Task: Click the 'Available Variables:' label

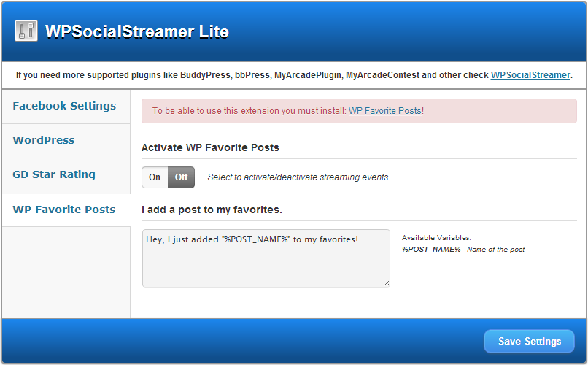Action: 436,238
